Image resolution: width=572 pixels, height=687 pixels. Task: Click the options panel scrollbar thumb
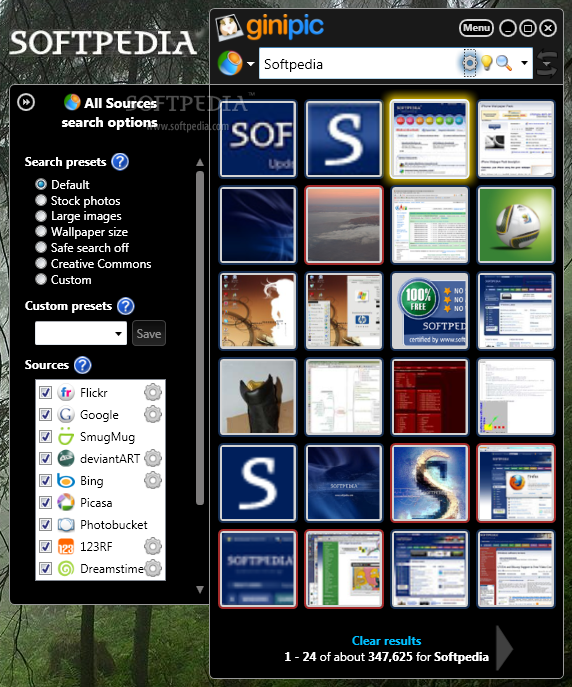point(200,338)
